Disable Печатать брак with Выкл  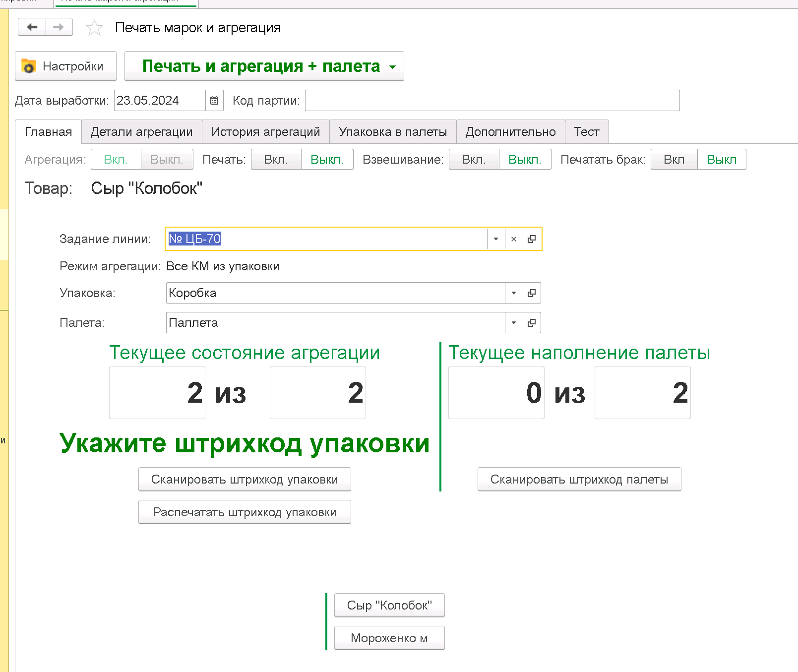[x=722, y=160]
